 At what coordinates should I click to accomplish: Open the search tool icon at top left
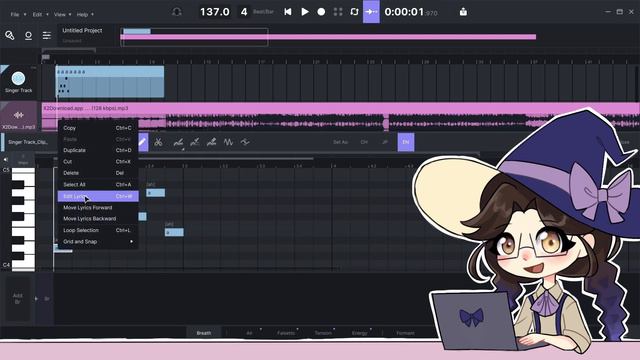10,36
